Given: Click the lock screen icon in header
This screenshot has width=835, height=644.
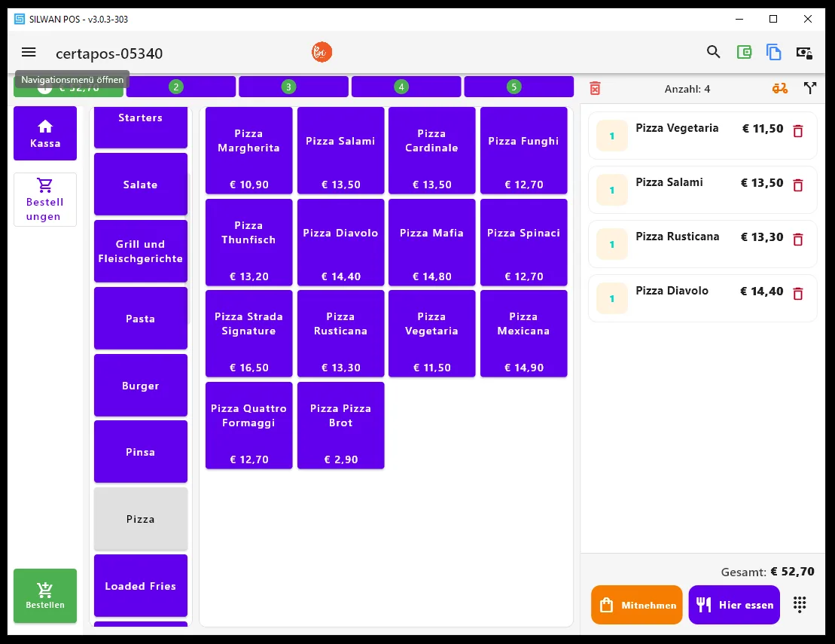Looking at the screenshot, I should [804, 52].
